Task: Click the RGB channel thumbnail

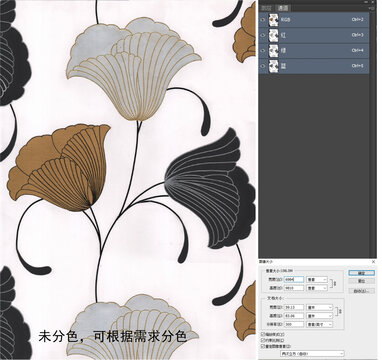Action: pyautogui.click(x=274, y=20)
